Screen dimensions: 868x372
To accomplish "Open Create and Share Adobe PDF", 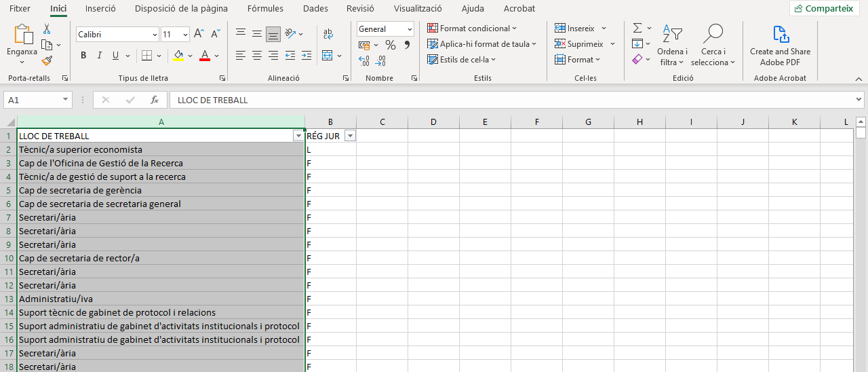I will click(x=780, y=46).
